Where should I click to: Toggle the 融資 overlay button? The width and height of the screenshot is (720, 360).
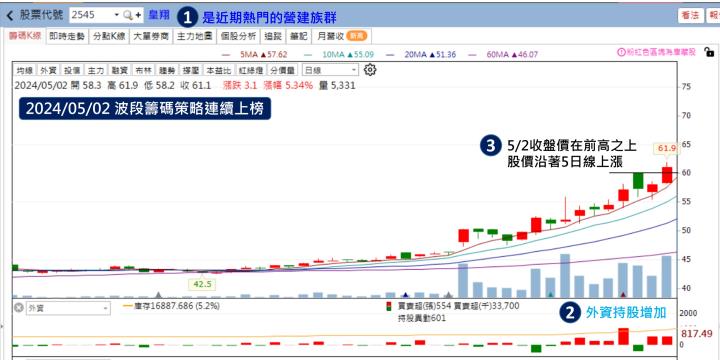pos(120,70)
